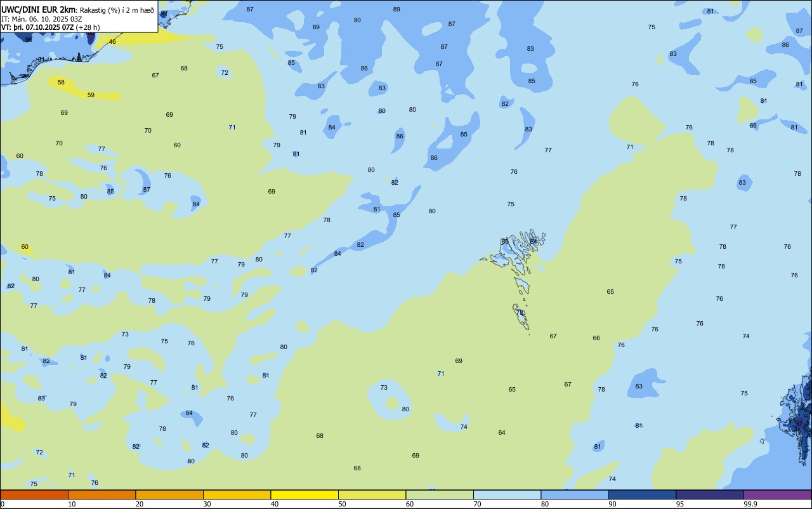Click the '40' legend scale label
Viewport: 812px width, 509px height.
point(275,504)
